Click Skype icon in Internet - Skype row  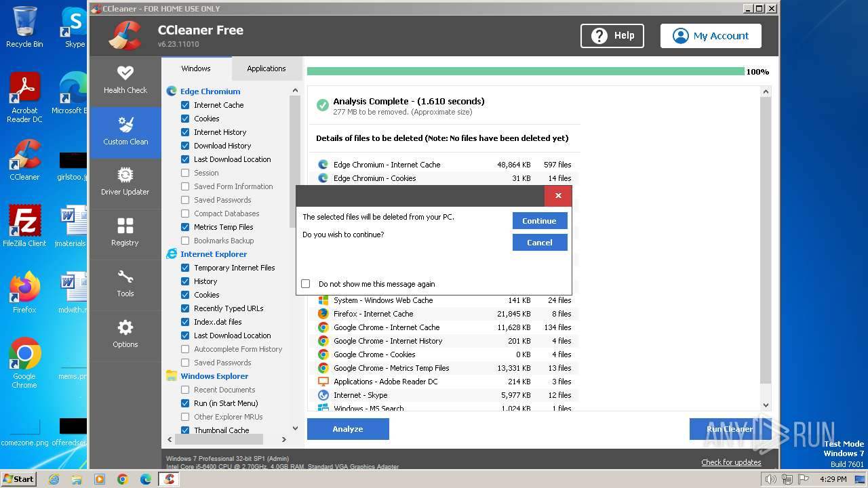pyautogui.click(x=323, y=394)
